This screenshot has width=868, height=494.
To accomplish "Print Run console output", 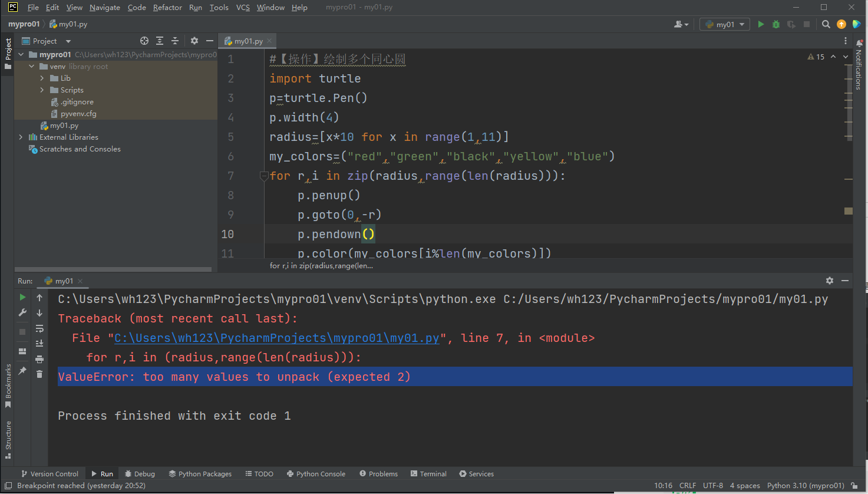I will (x=39, y=359).
